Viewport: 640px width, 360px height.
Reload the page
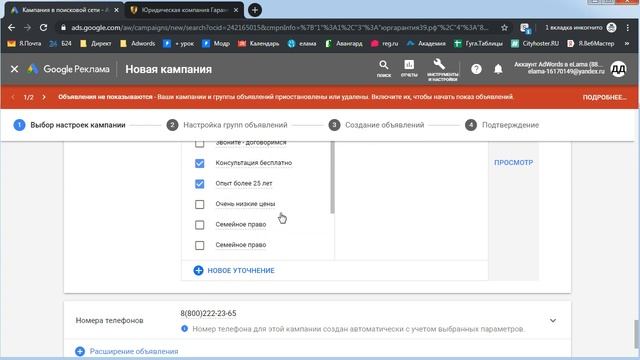coord(43,27)
